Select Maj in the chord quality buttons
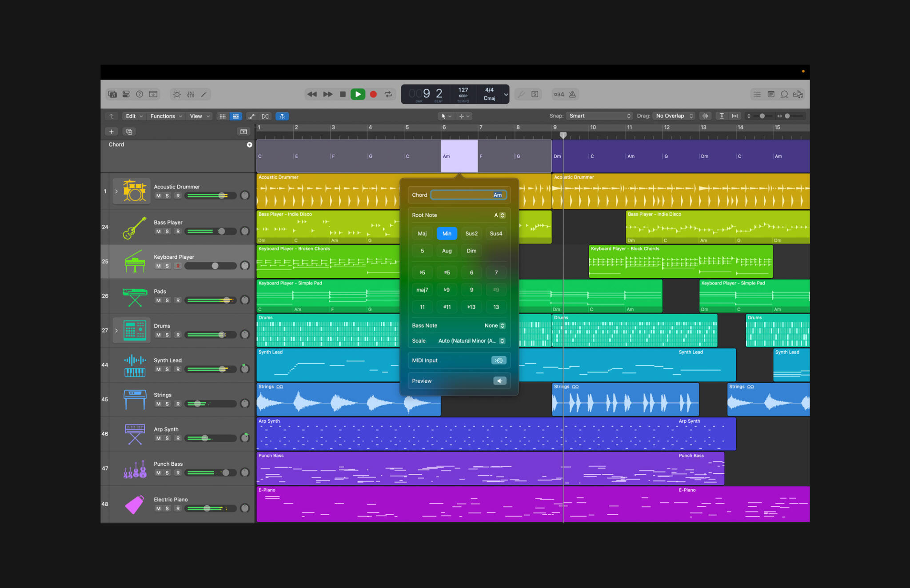 422,233
